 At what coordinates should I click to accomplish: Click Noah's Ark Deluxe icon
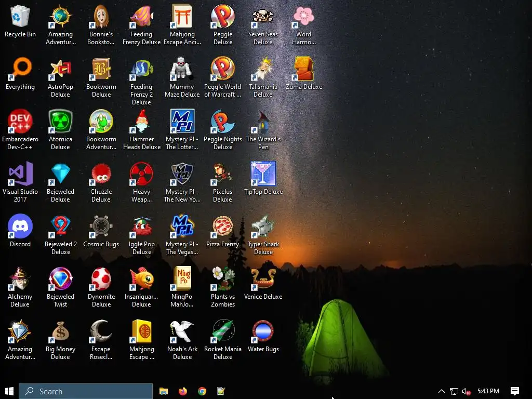point(182,331)
